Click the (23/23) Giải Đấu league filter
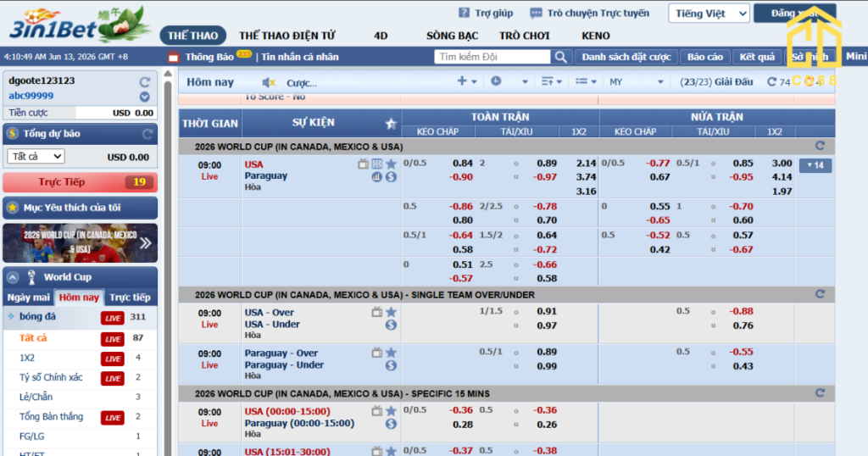868x456 pixels. (x=716, y=82)
